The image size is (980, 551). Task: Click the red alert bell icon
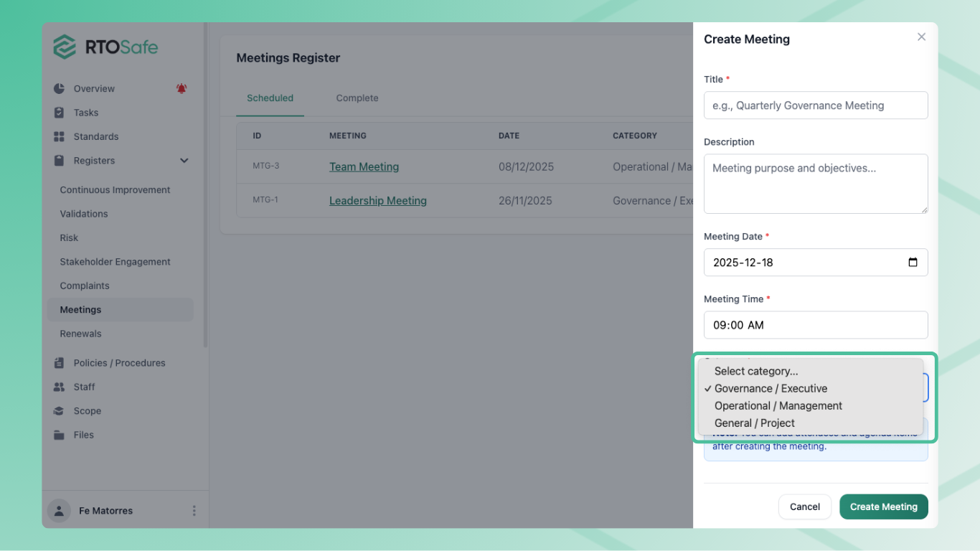[182, 89]
